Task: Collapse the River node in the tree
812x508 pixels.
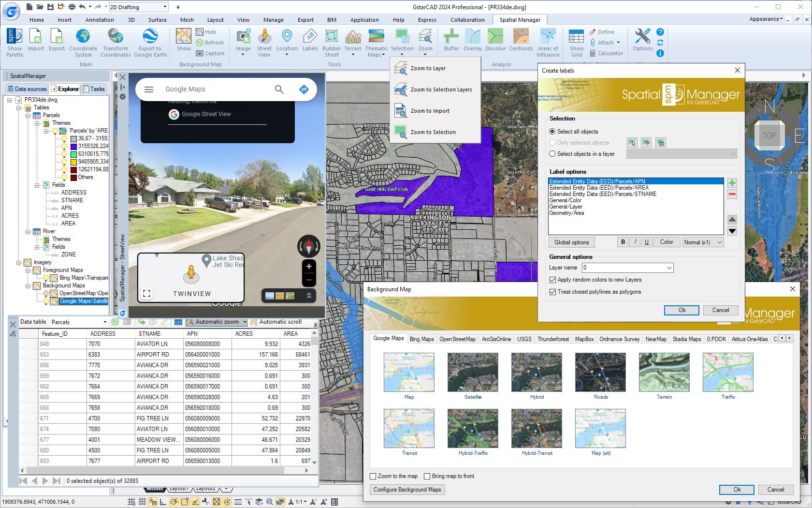Action: pos(28,231)
